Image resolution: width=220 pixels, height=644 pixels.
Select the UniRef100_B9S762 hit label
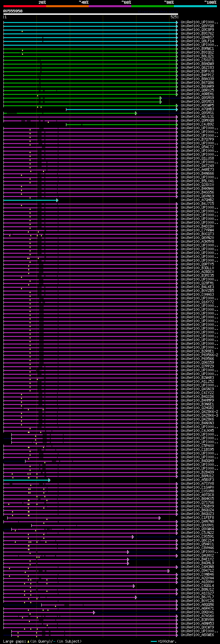(197, 33)
